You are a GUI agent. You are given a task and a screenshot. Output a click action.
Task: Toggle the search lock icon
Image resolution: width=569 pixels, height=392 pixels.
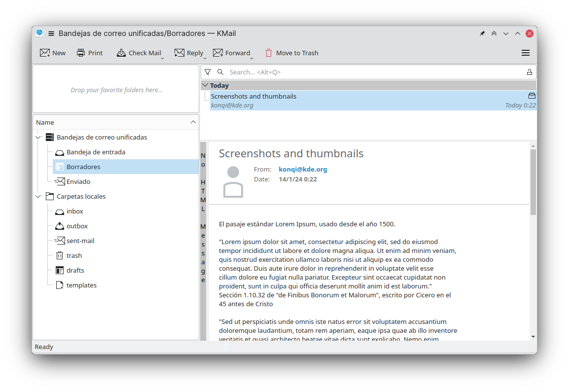530,72
